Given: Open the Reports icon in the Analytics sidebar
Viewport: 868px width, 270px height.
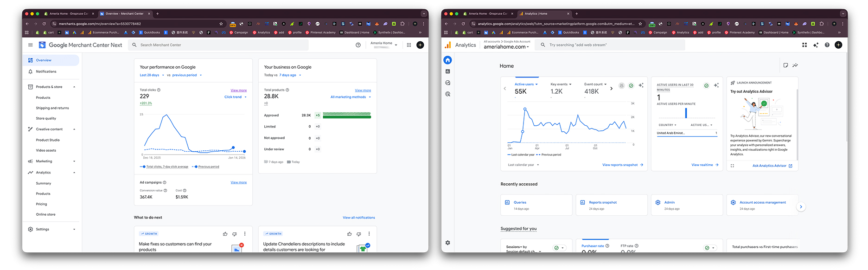Looking at the screenshot, I should (447, 71).
